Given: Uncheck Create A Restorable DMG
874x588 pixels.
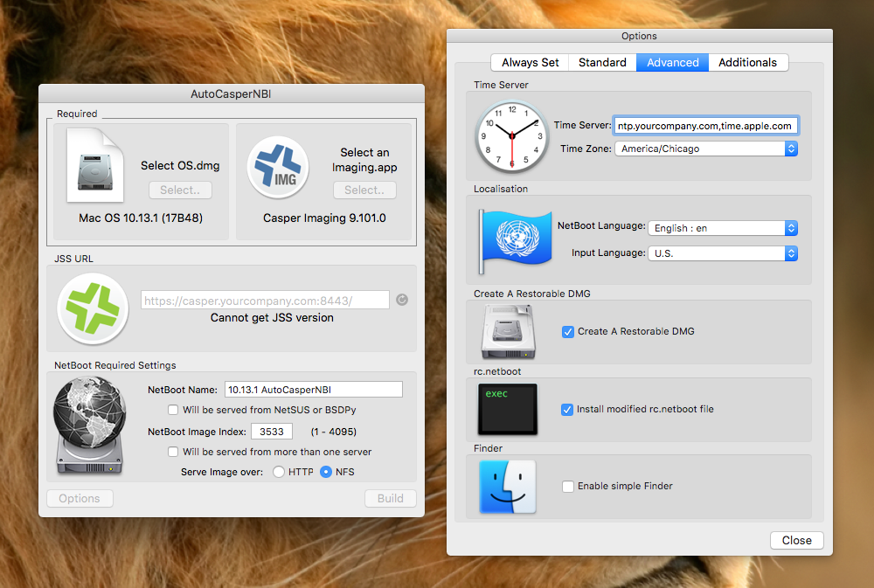Looking at the screenshot, I should [568, 332].
